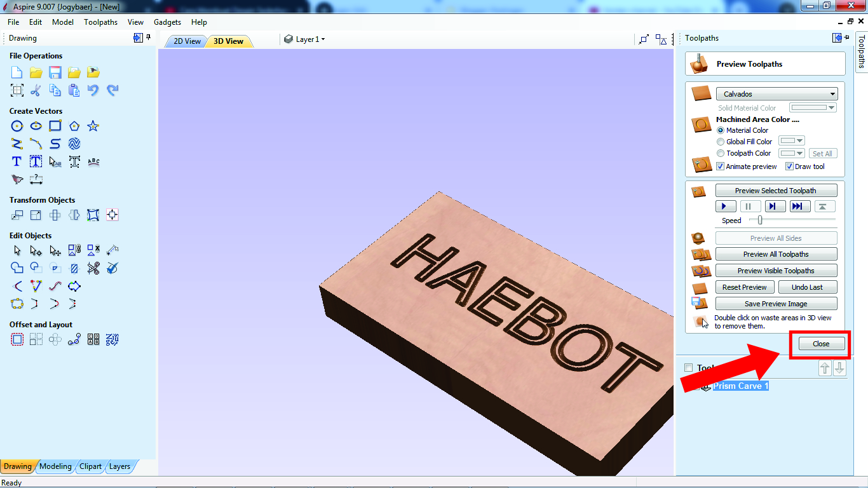Screen dimensions: 868x488
Task: Click the Redo arrow icon
Action: coord(112,90)
